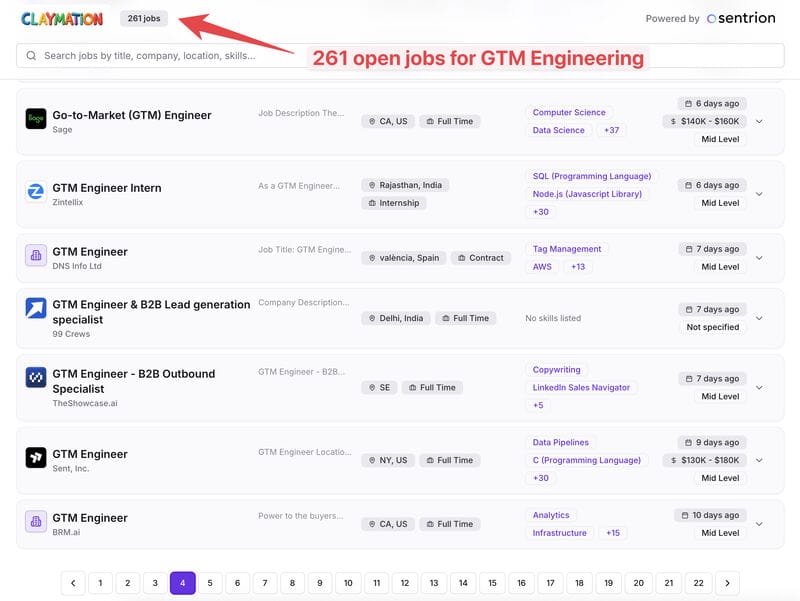Image resolution: width=800 pixels, height=601 pixels.
Task: Focus the job search input field
Action: tap(400, 56)
